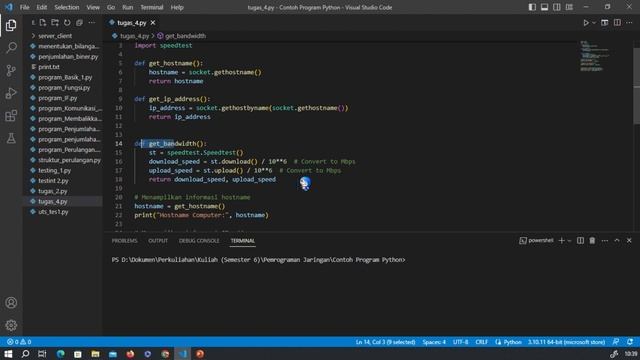Open Windows Start menu
This screenshot has width=640, height=360.
tap(8, 354)
